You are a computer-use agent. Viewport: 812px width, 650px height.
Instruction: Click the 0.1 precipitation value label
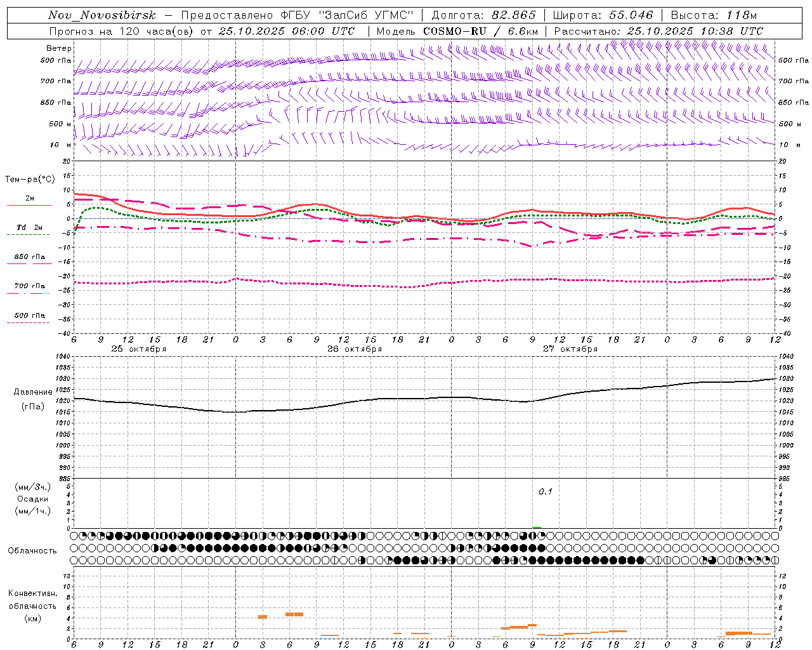(546, 492)
